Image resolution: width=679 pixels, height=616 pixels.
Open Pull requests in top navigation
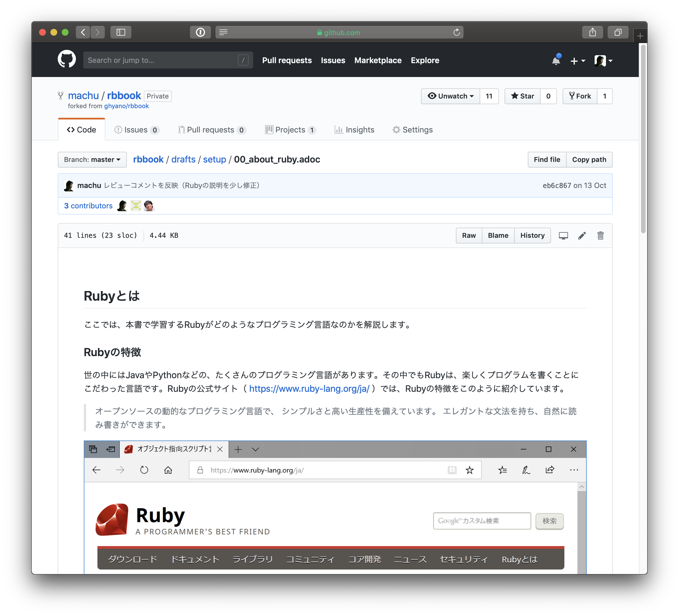(x=287, y=60)
